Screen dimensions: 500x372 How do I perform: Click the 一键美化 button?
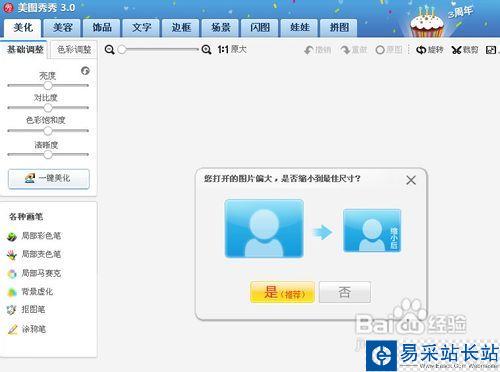pos(49,179)
